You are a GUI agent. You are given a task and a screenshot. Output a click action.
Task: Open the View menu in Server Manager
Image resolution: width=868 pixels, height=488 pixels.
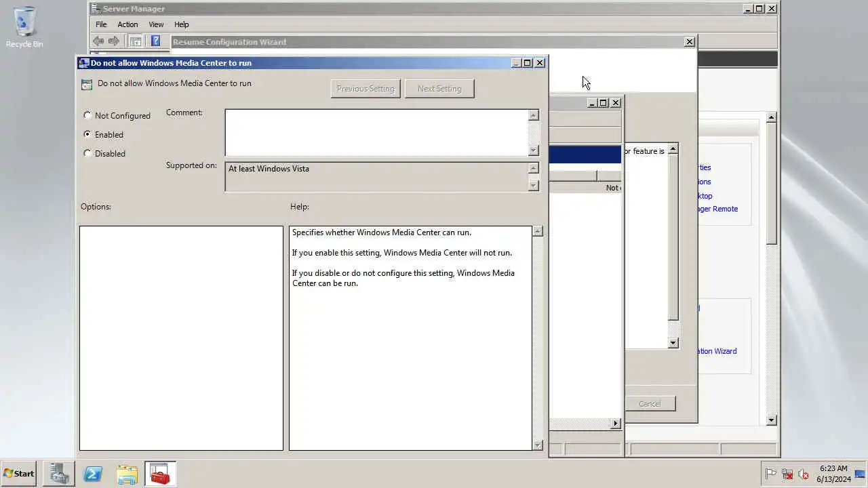[x=156, y=24]
